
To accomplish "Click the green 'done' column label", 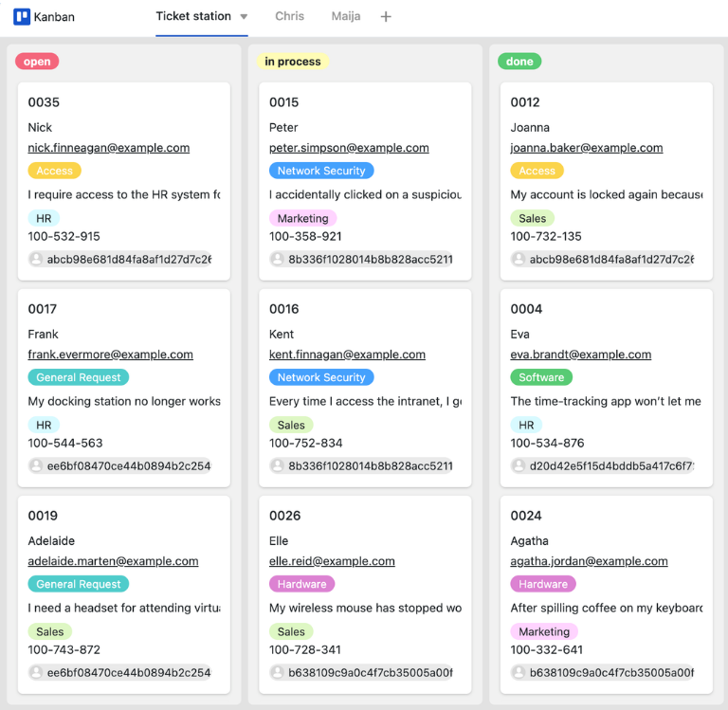I will (519, 62).
